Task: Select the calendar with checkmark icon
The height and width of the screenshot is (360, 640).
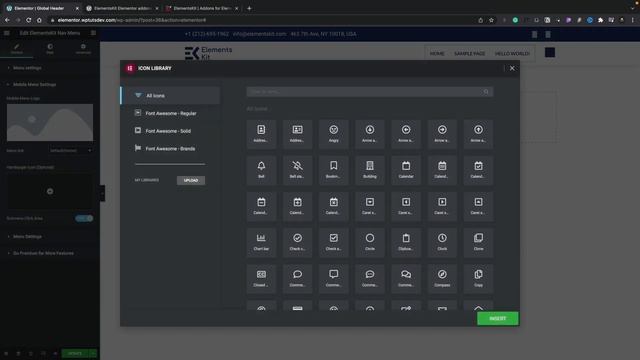Action: [478, 170]
